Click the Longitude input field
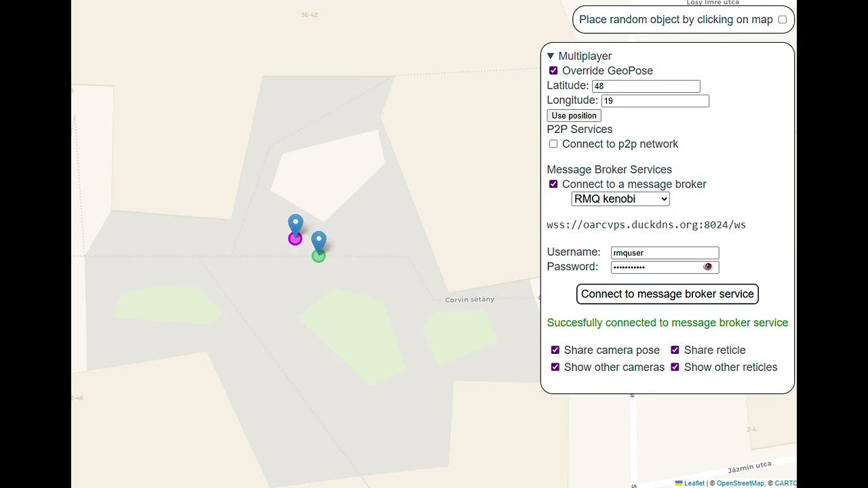The image size is (868, 488). tap(655, 101)
